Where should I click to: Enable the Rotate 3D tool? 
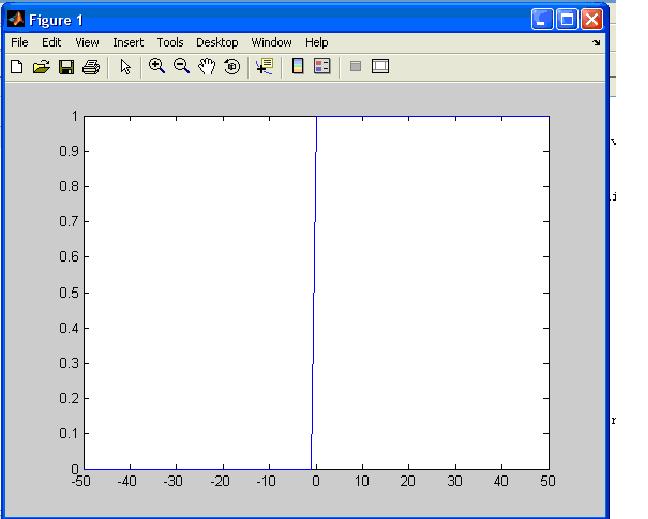(232, 66)
